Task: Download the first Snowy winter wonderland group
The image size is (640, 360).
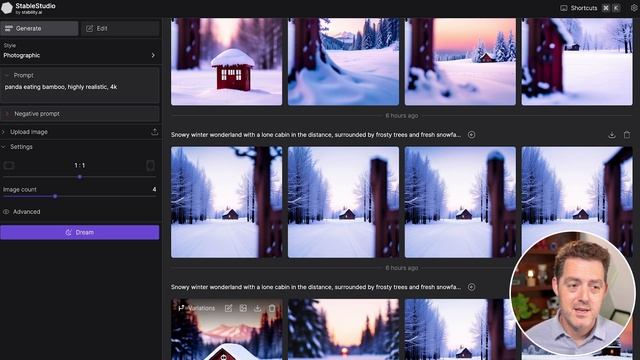Action: tap(611, 134)
